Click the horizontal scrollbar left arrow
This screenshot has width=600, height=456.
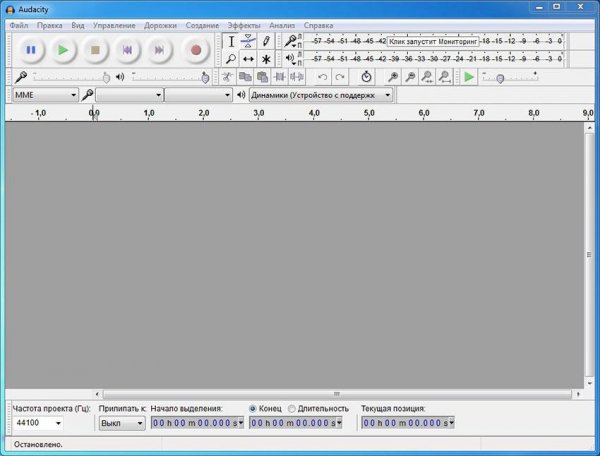tap(97, 394)
